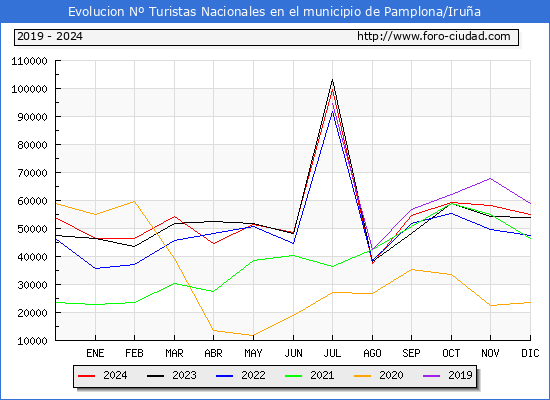
Task: Click the 80000 y-axis value
Action: point(32,145)
